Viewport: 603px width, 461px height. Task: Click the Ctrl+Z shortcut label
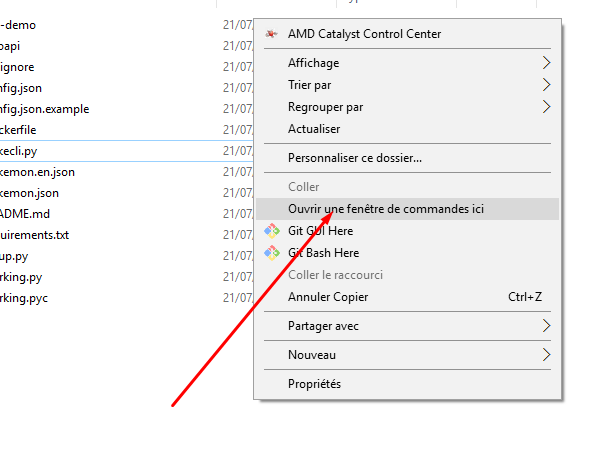tap(525, 297)
